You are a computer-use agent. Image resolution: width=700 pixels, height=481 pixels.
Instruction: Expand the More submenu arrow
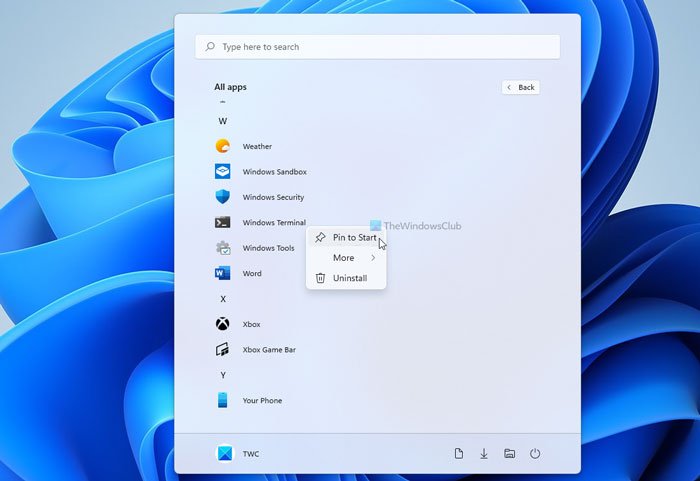pos(373,258)
